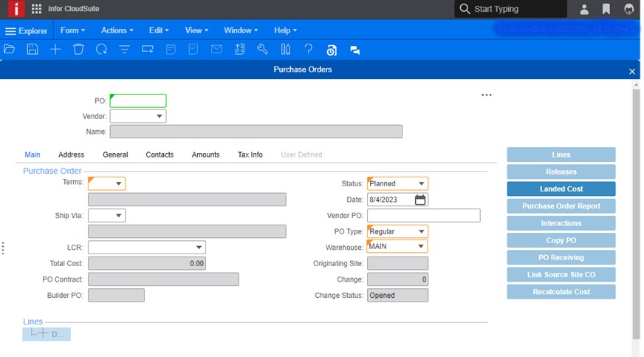The width and height of the screenshot is (644, 357).
Task: Click the Copy PO button
Action: pos(561,240)
